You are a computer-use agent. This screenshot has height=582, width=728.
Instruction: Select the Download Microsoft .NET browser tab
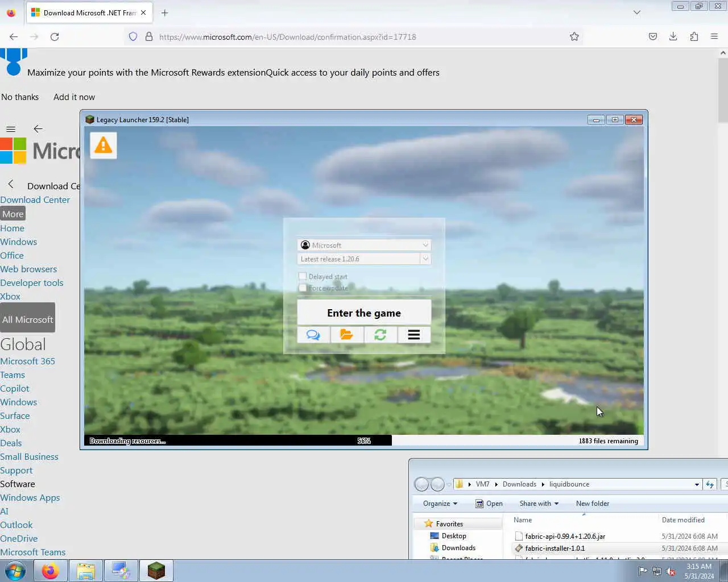pyautogui.click(x=89, y=13)
